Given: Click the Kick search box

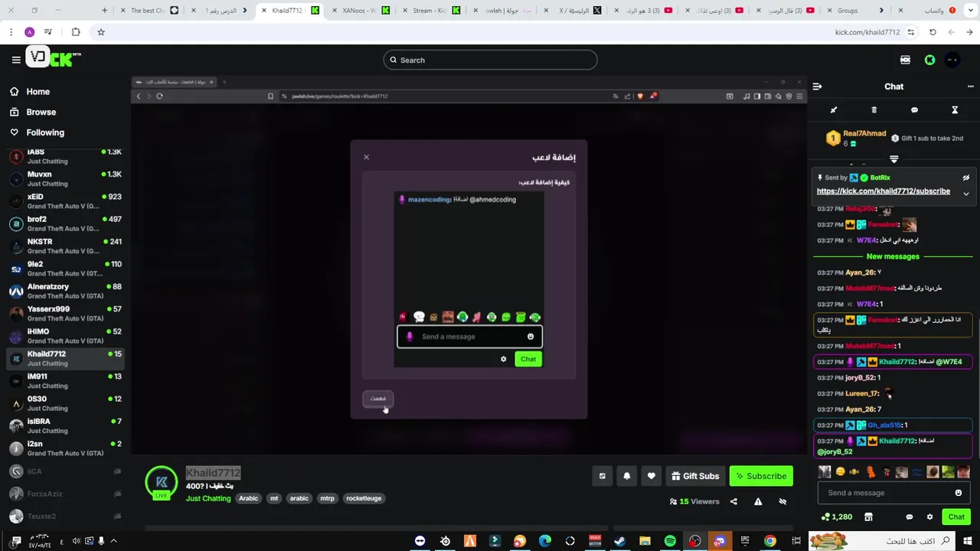Looking at the screenshot, I should (490, 60).
